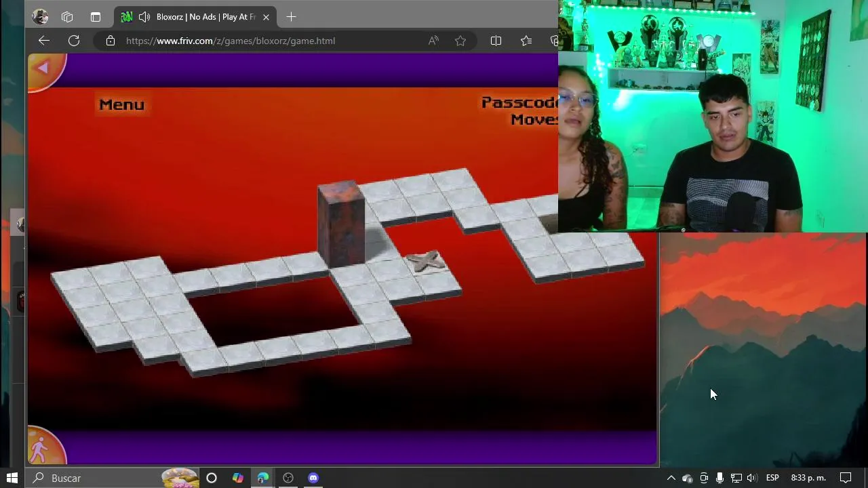Open the notification center icon
The width and height of the screenshot is (868, 488).
[x=846, y=478]
